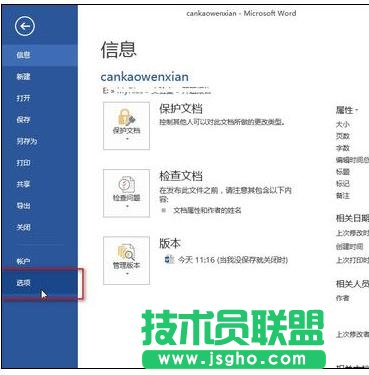Open the 帐户 page
Screen dimensions: 369x375
40,261
